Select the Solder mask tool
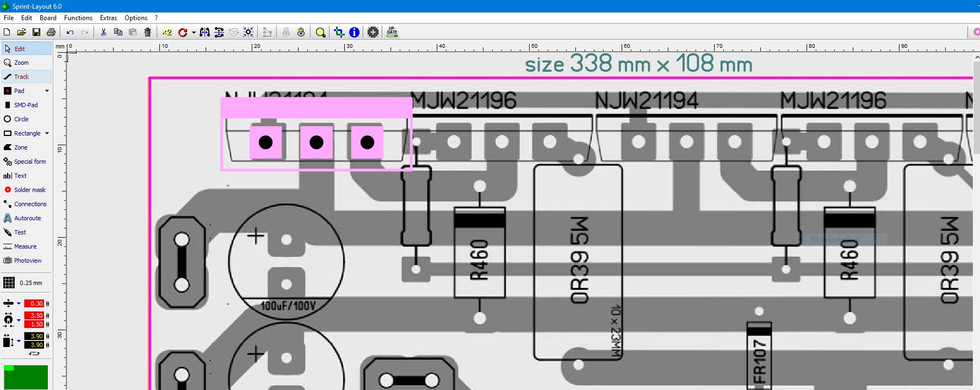The width and height of the screenshot is (980, 390). [27, 190]
